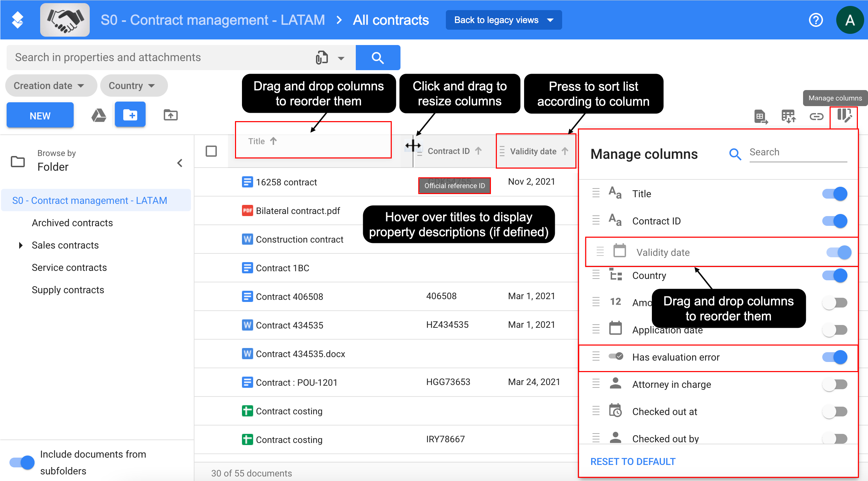This screenshot has width=868, height=481.
Task: Click the Search in properties and attachments field
Action: 161,58
